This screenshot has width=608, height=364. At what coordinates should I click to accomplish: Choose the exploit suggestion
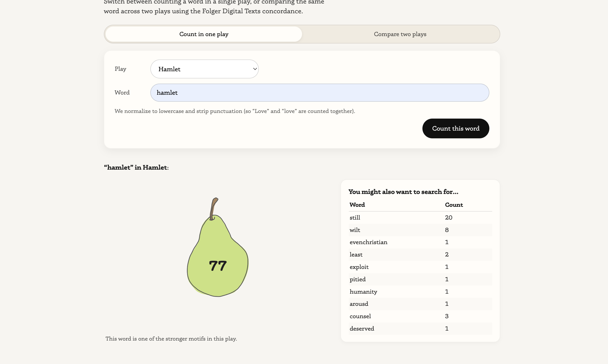359,267
